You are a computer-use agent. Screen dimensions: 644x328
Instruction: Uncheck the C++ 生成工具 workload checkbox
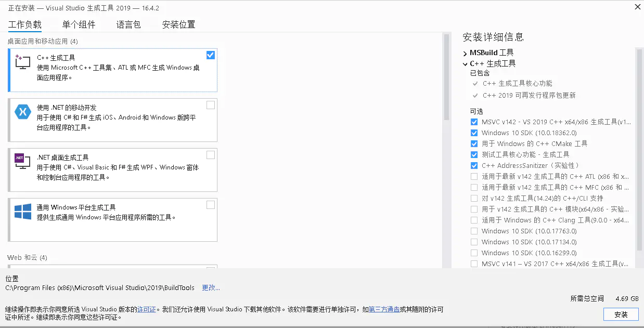click(x=210, y=55)
